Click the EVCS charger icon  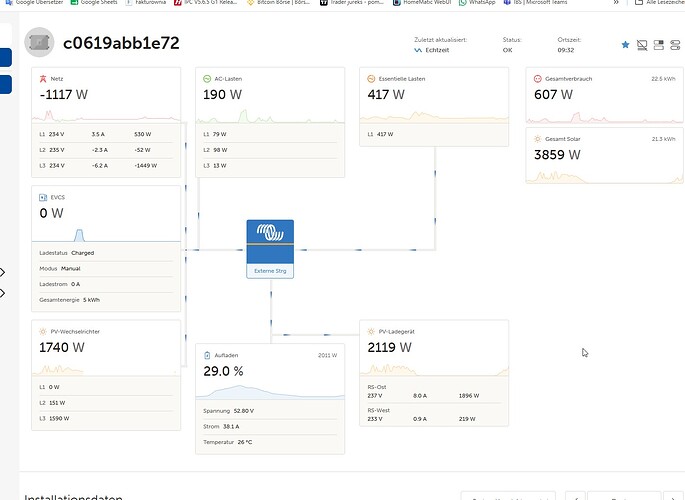point(43,197)
